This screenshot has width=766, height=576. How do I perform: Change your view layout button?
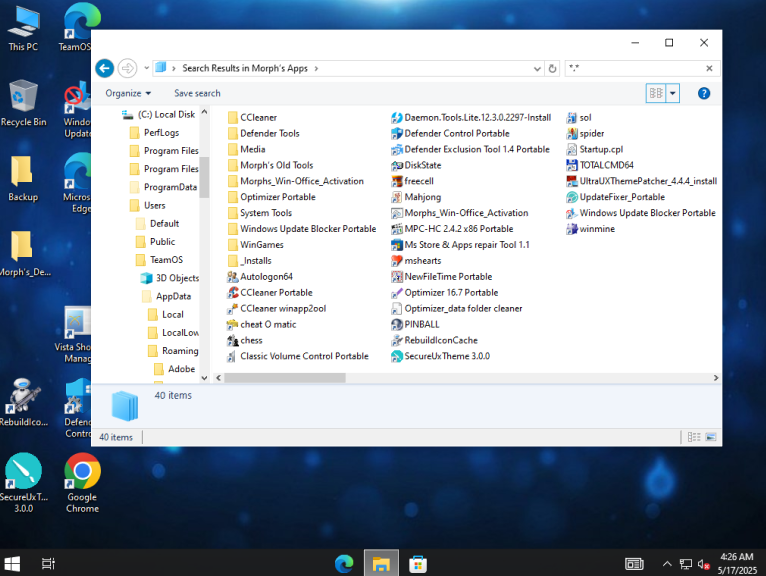click(x=656, y=93)
